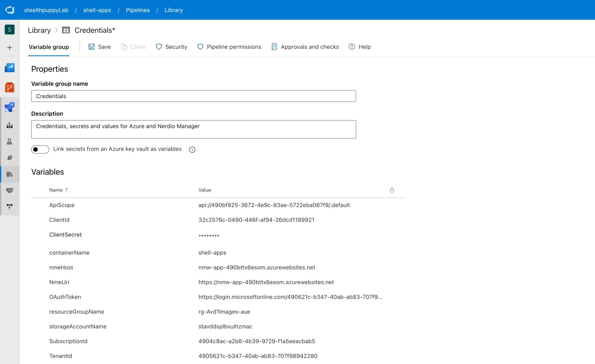The image size is (595, 364).
Task: Select the containerName variable name
Action: coord(69,252)
